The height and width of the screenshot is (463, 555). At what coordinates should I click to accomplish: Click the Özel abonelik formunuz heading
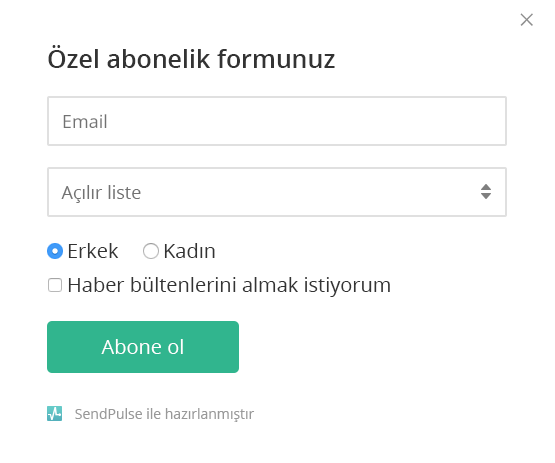coord(191,58)
